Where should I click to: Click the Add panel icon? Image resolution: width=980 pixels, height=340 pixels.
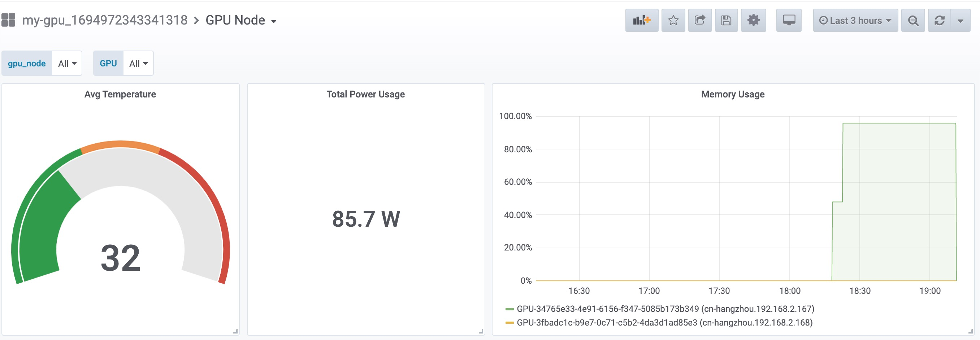point(642,20)
